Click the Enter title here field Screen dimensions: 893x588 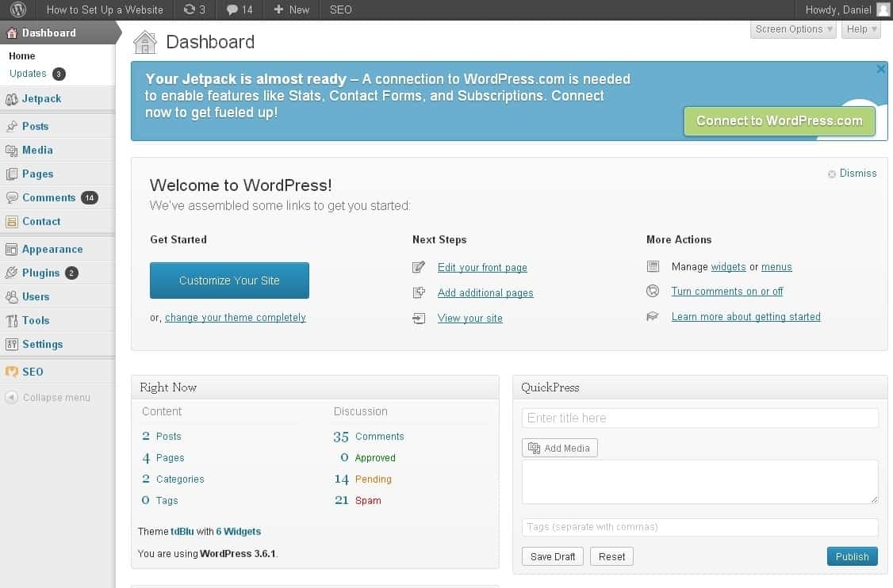[700, 418]
